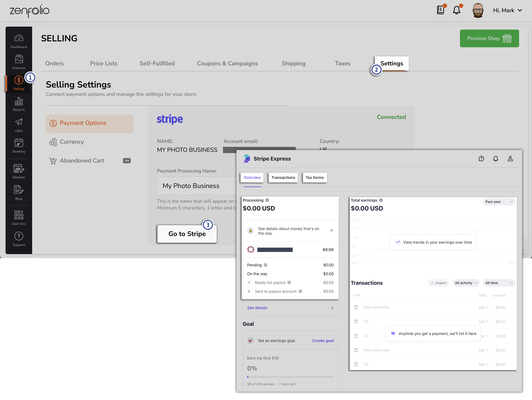This screenshot has width=532, height=400.
Task: Switch to Coupons & Campaigns tab
Action: pyautogui.click(x=228, y=64)
